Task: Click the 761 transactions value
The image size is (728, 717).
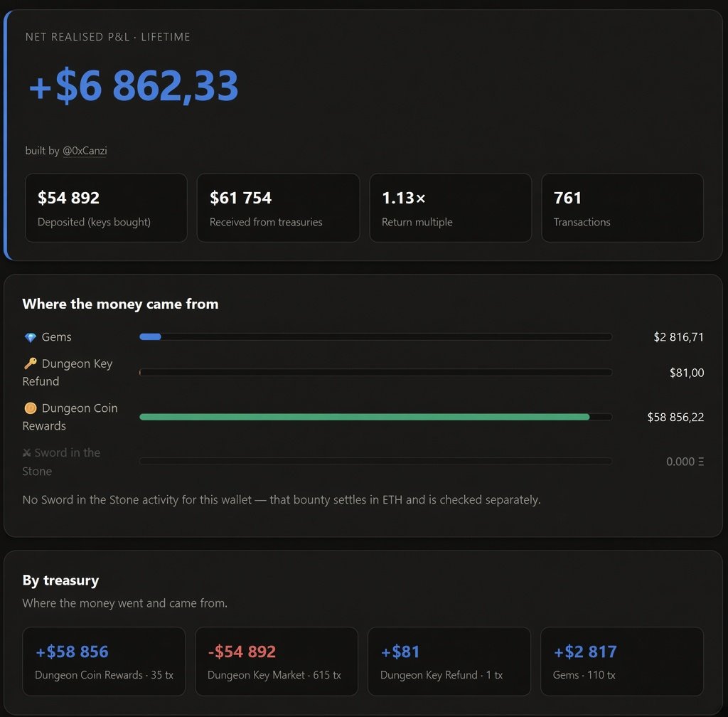Action: tap(567, 198)
